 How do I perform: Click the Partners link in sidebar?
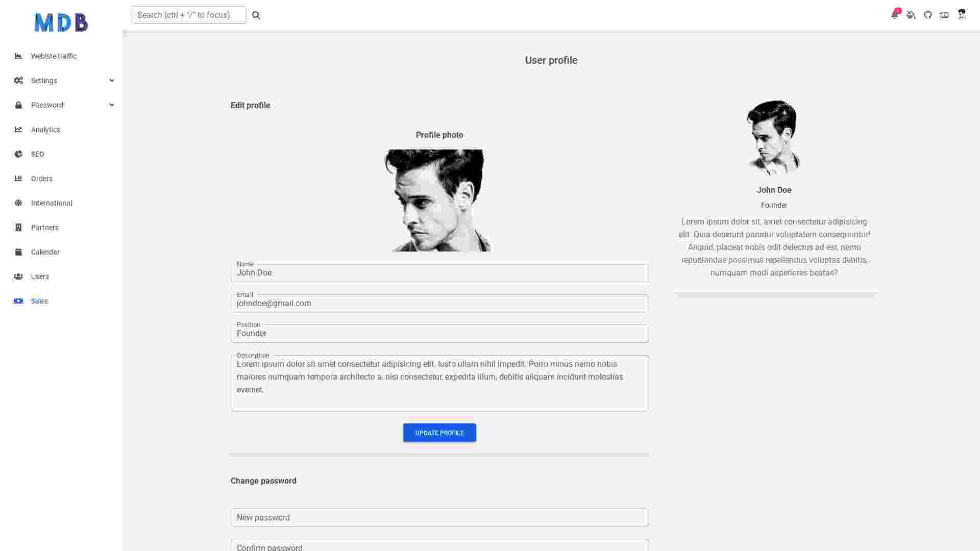click(44, 227)
